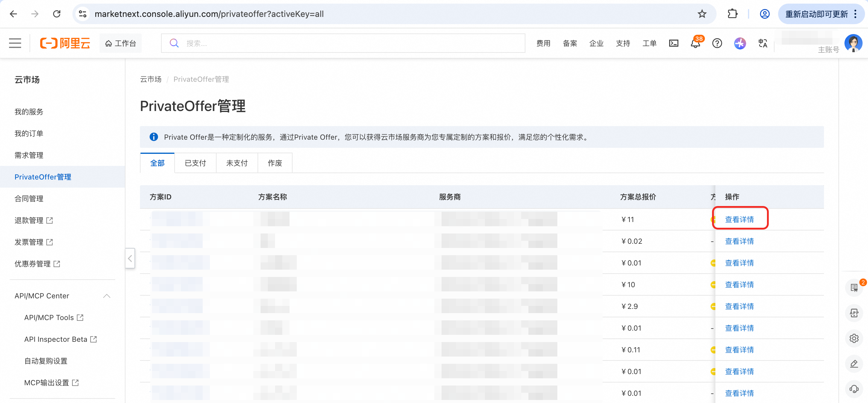Select the 作废 tab

275,163
